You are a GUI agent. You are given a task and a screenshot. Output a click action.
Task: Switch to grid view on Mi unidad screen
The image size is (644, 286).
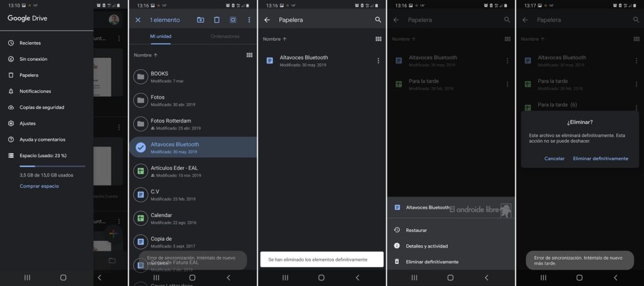pyautogui.click(x=249, y=55)
